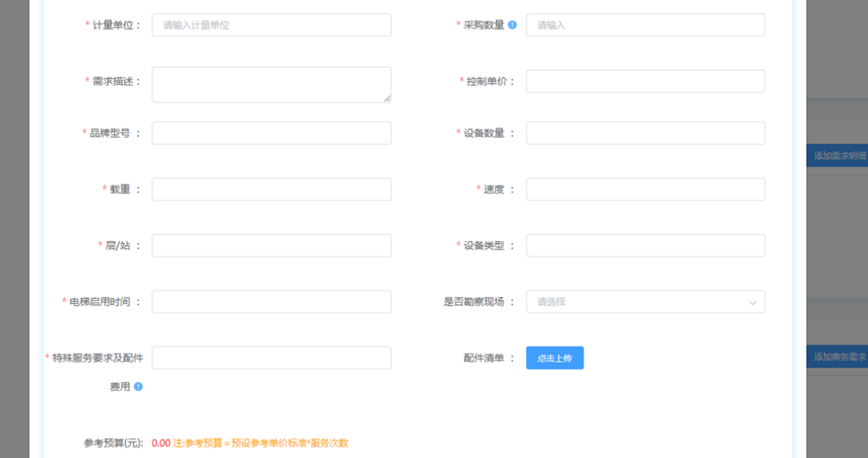
Task: Click the 添加需求明细 button behind dialog
Action: (x=838, y=155)
